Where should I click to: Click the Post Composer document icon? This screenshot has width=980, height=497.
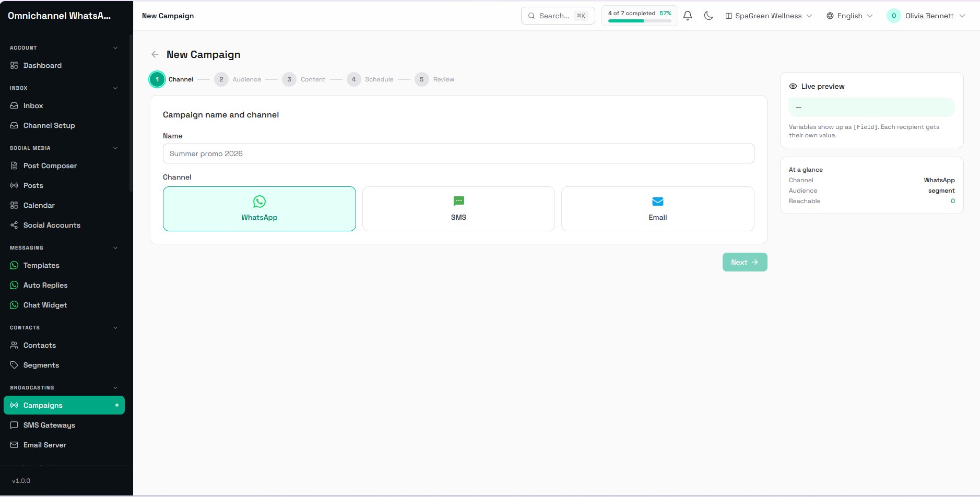(x=14, y=165)
